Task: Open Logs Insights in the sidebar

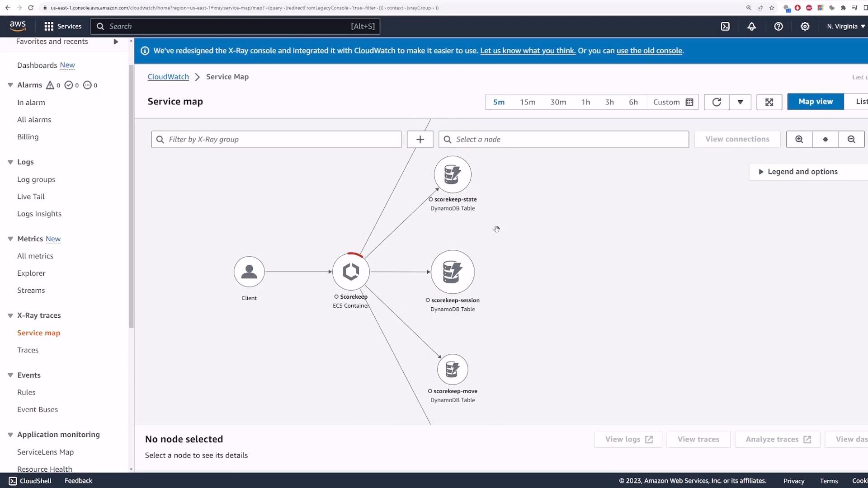Action: pyautogui.click(x=39, y=214)
